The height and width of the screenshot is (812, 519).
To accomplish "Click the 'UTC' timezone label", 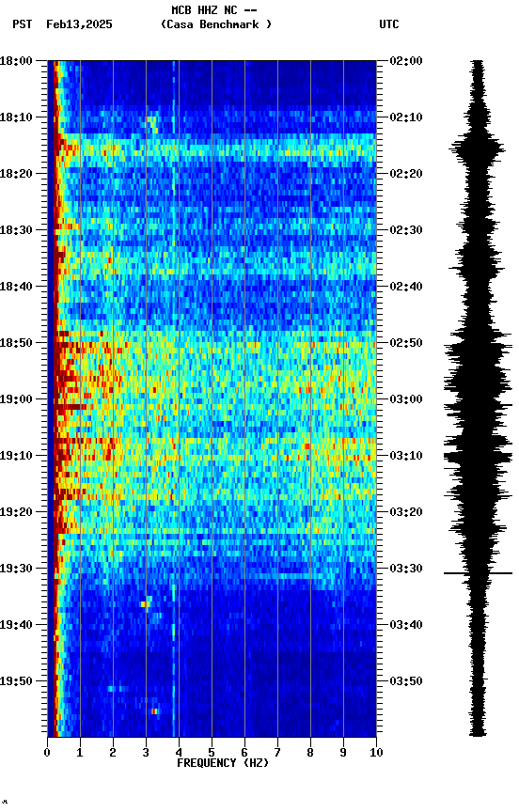I will coord(389,24).
